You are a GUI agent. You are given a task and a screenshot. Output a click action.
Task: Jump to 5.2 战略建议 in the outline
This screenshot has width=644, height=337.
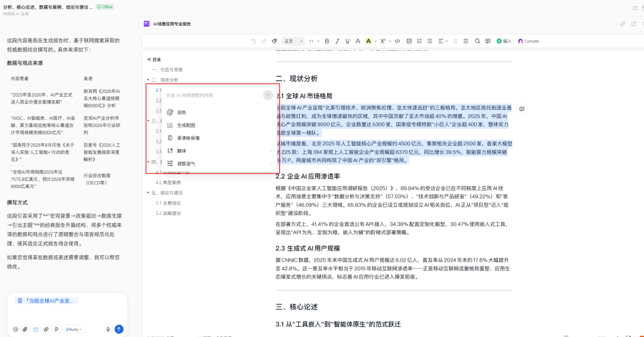(168, 213)
